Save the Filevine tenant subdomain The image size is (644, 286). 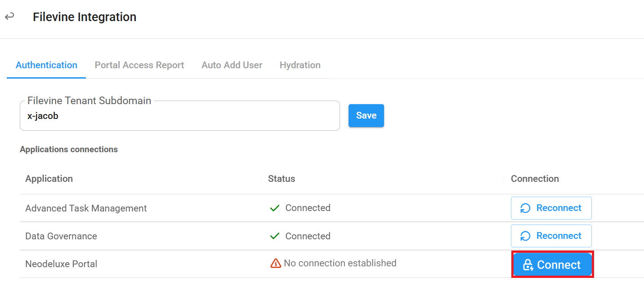tap(366, 115)
